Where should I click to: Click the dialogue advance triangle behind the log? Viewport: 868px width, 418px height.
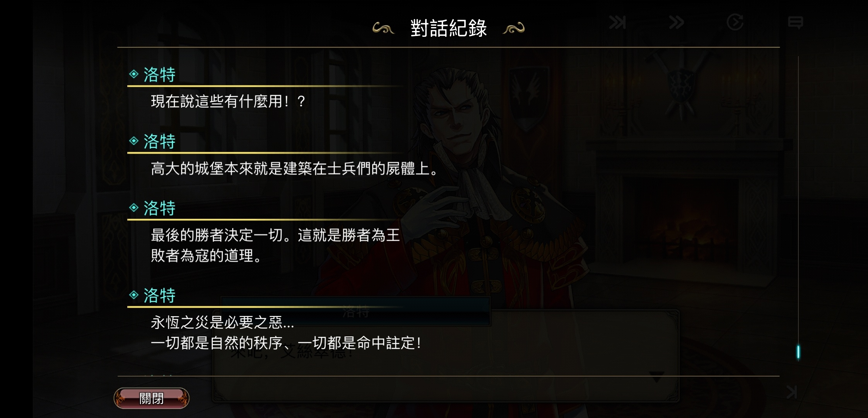(x=656, y=377)
